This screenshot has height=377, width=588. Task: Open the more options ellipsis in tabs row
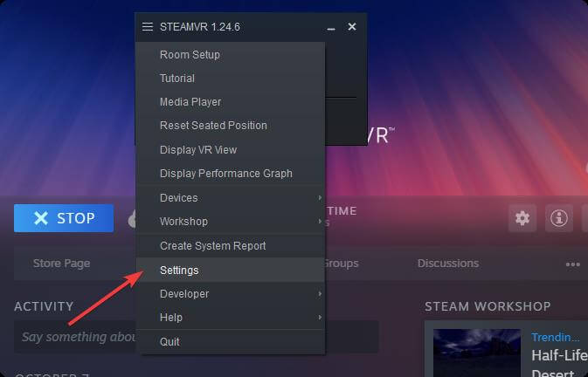[x=572, y=264]
